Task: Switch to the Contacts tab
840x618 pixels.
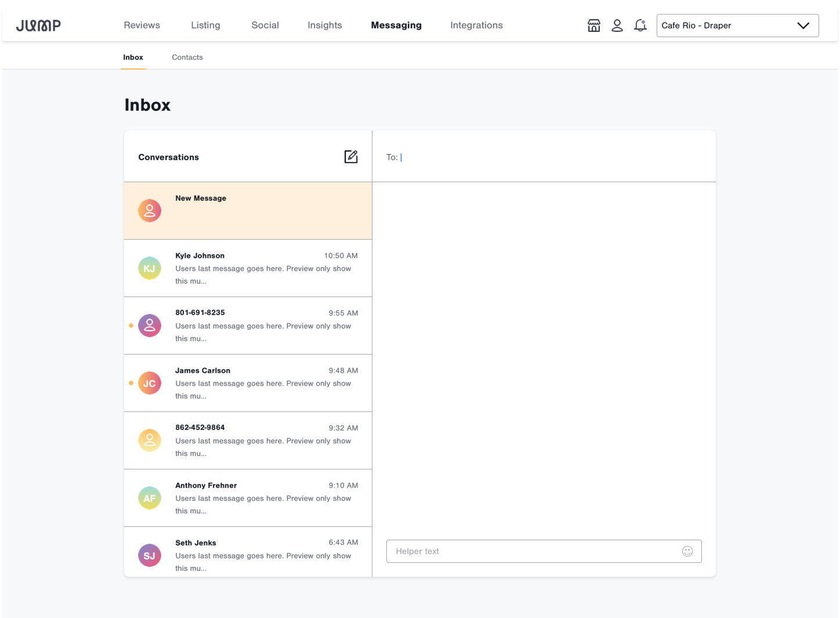Action: [187, 57]
